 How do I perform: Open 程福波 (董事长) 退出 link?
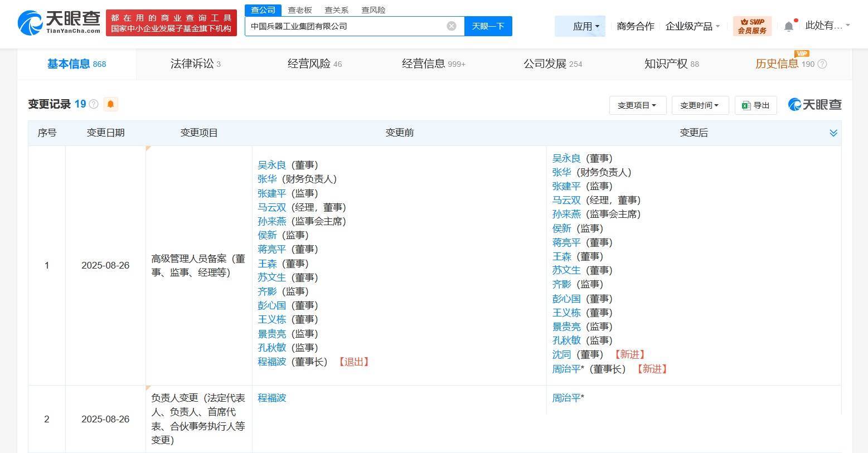click(271, 362)
